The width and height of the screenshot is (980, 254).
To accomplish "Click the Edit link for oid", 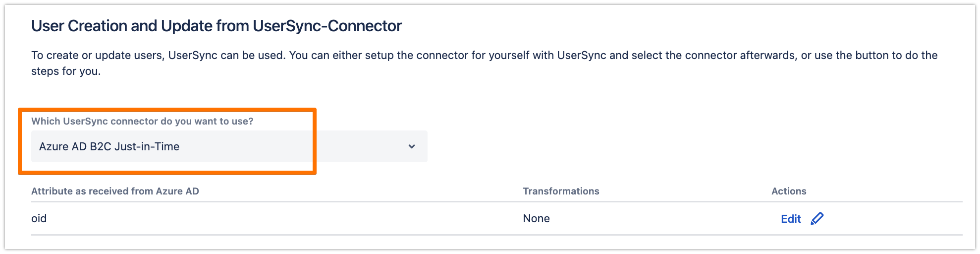I will (791, 219).
